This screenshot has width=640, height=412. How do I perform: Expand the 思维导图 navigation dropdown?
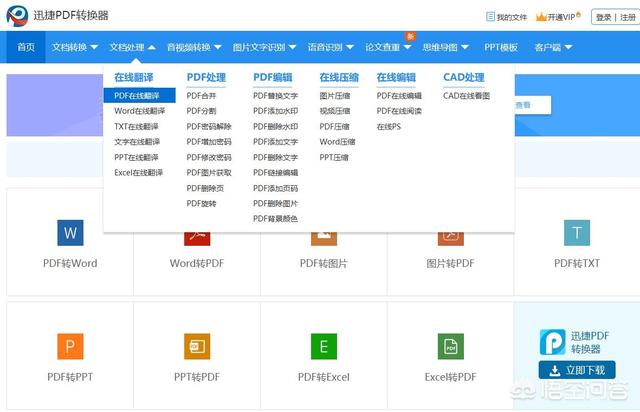tap(445, 47)
